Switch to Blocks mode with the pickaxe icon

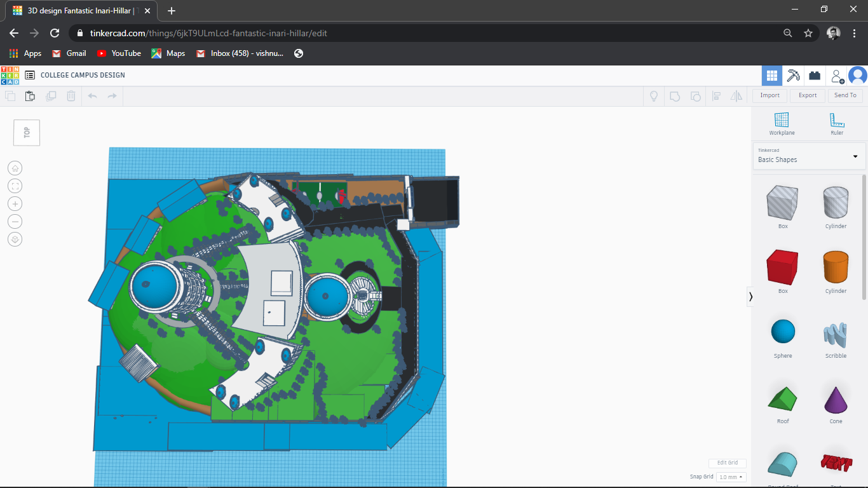coord(793,76)
